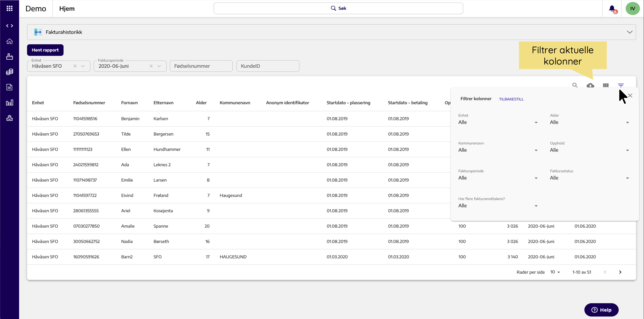Screen dimensions: 644x319
Task: Clear the Enhet Håvåsen SFO selection
Action: [75, 66]
